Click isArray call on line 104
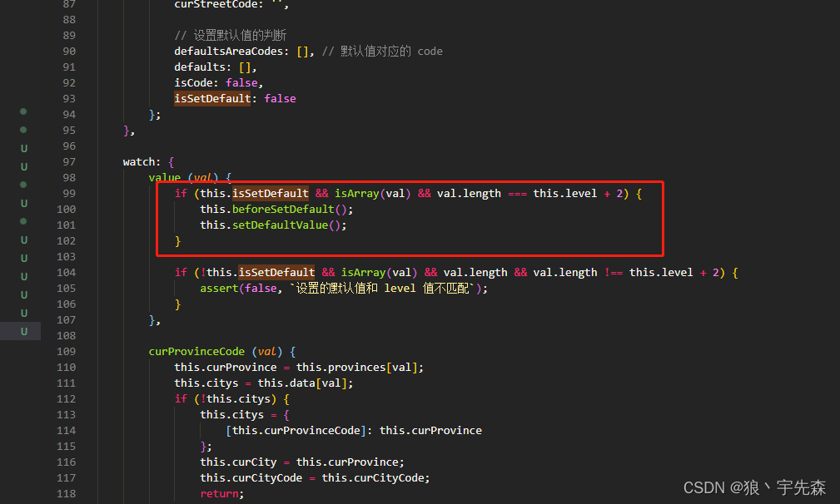Viewport: 840px width, 504px height. pos(363,273)
